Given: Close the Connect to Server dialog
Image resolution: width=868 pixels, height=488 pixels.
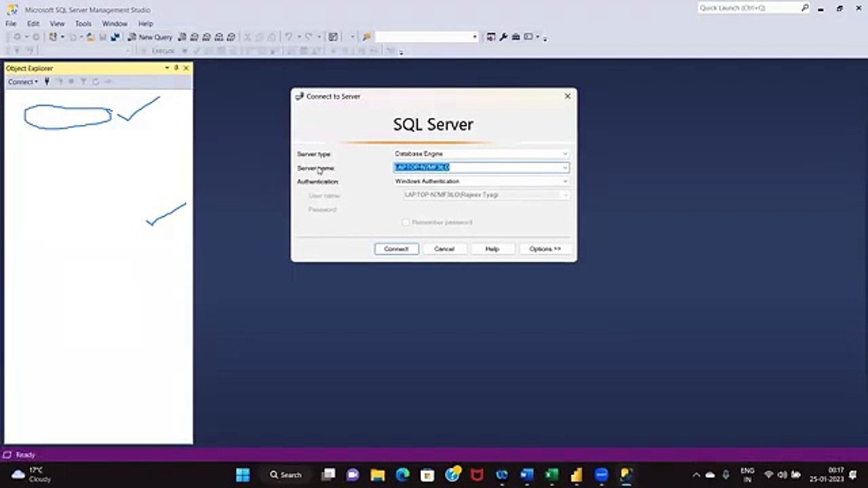Looking at the screenshot, I should (x=568, y=96).
